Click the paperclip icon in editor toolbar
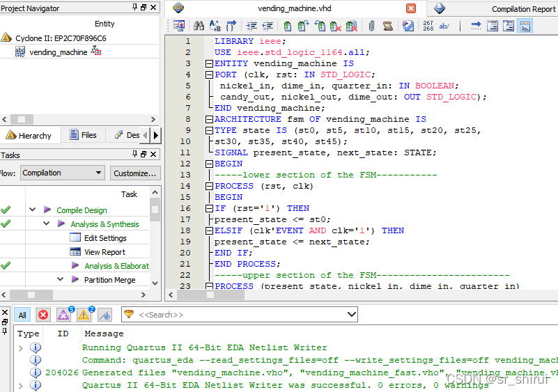 pos(371,26)
